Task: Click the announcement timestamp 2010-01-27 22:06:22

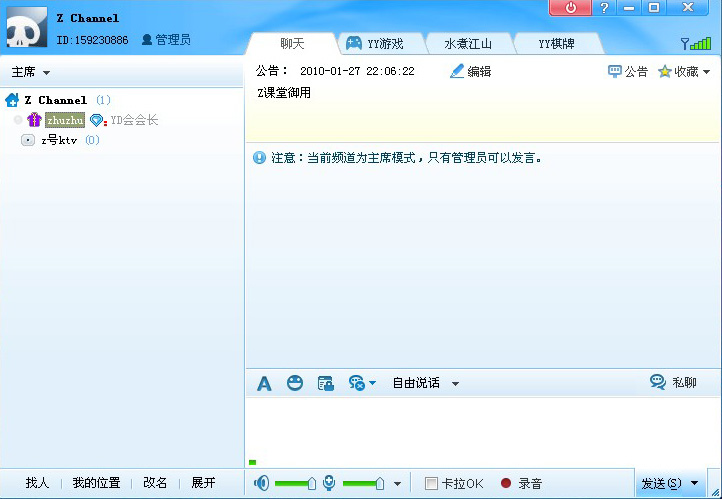Action: tap(357, 71)
